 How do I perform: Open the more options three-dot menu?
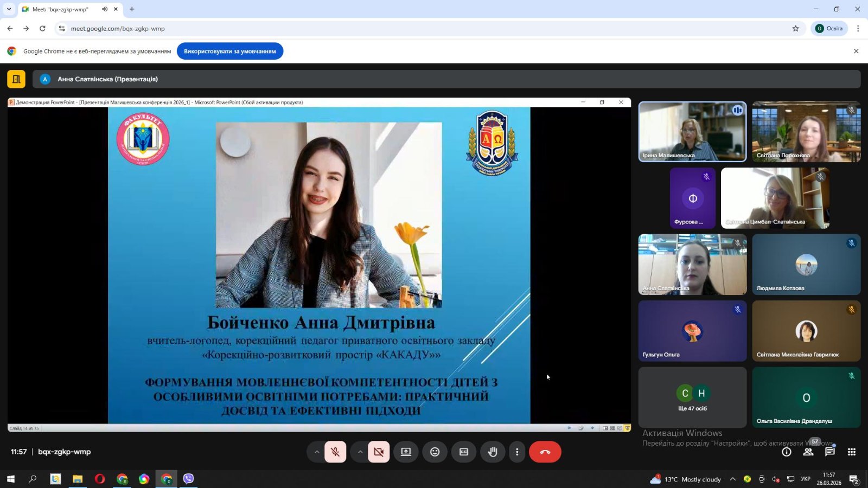tap(517, 452)
